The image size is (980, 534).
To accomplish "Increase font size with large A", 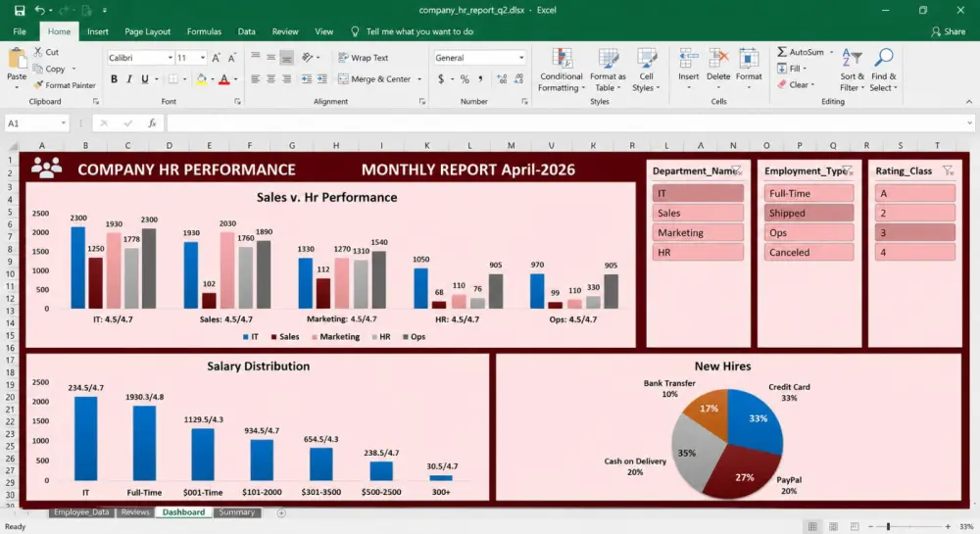I will click(216, 58).
